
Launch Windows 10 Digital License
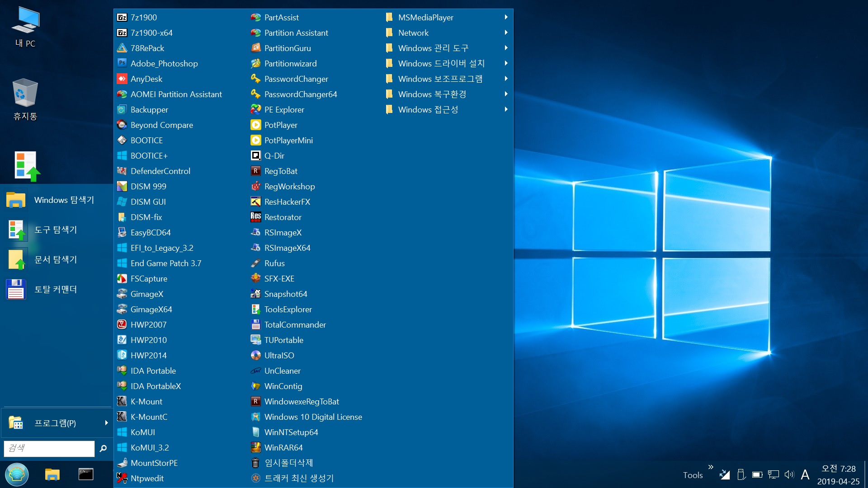[x=313, y=417]
